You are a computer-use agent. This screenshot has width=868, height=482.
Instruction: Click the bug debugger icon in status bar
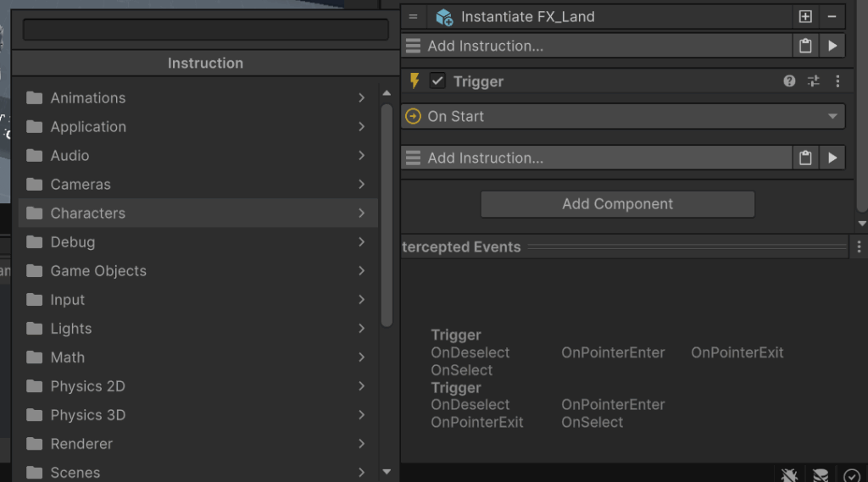click(789, 475)
